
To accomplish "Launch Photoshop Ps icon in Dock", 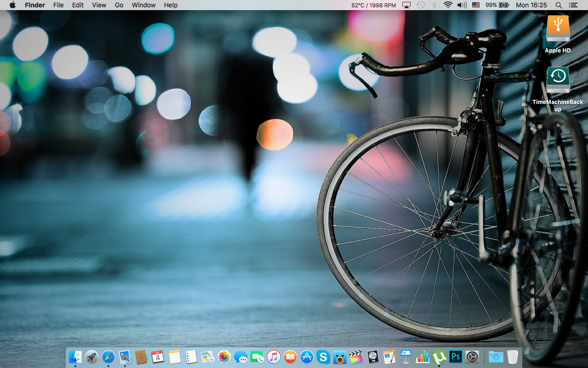I will pos(456,356).
